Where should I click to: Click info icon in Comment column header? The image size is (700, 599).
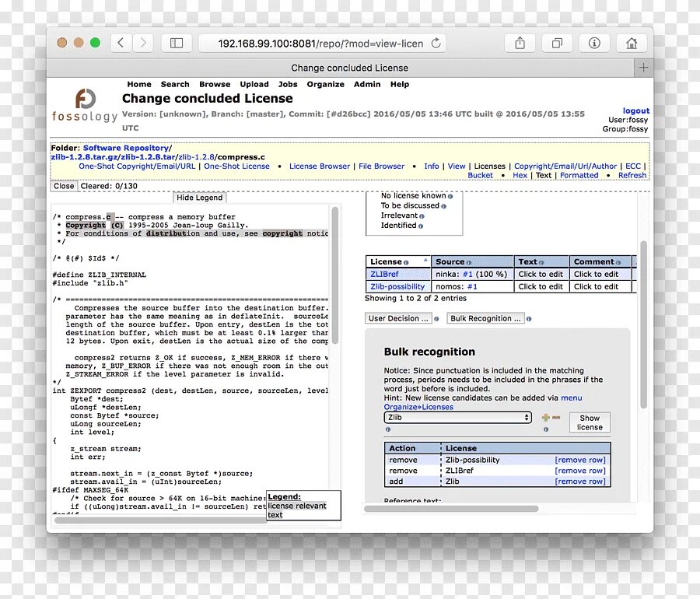(x=619, y=262)
